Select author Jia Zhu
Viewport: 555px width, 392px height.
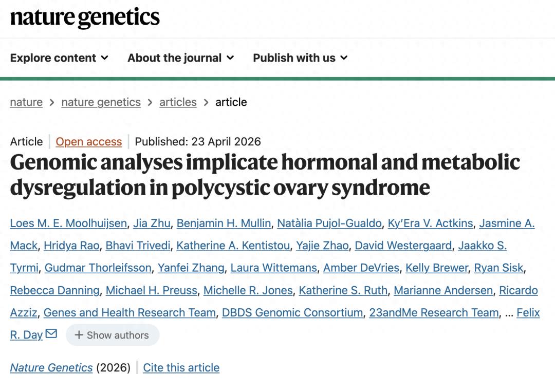152,223
